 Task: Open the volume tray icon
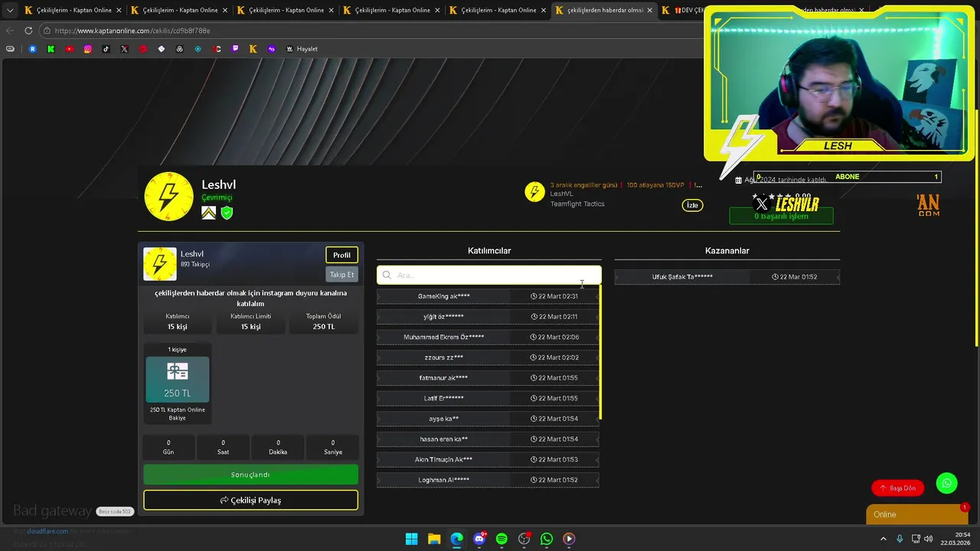929,539
